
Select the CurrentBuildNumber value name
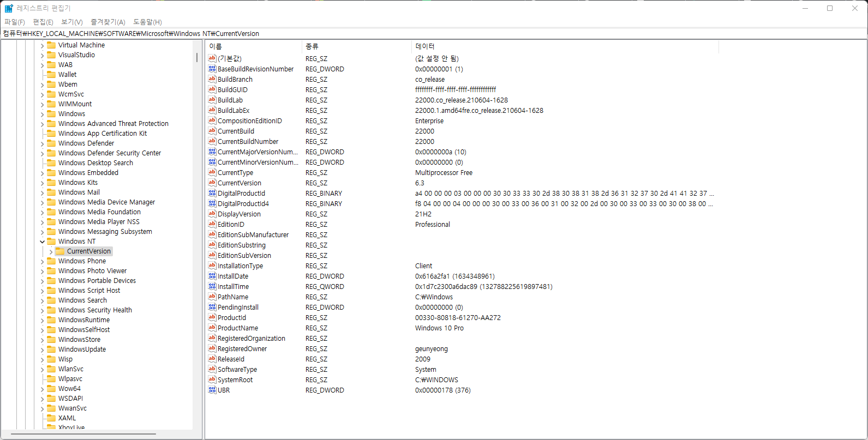tap(248, 141)
